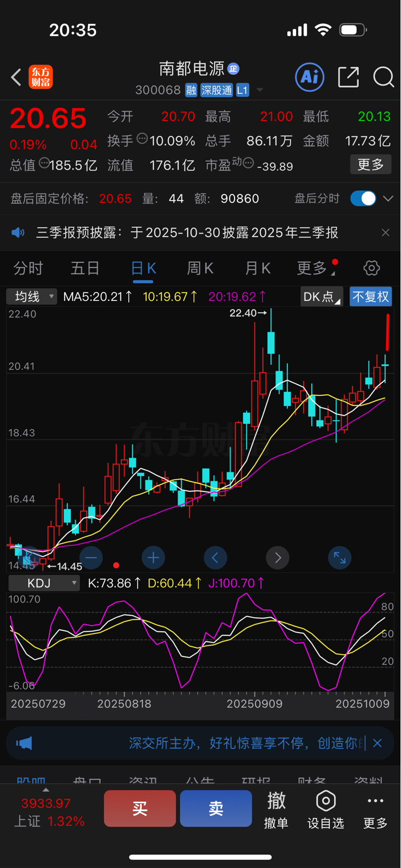Image resolution: width=401 pixels, height=868 pixels.
Task: Tap the 市盈 info icon
Action: coord(249,163)
